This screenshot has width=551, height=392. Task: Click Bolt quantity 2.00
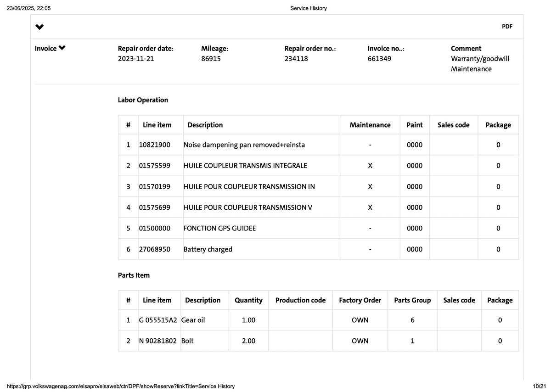click(x=248, y=341)
